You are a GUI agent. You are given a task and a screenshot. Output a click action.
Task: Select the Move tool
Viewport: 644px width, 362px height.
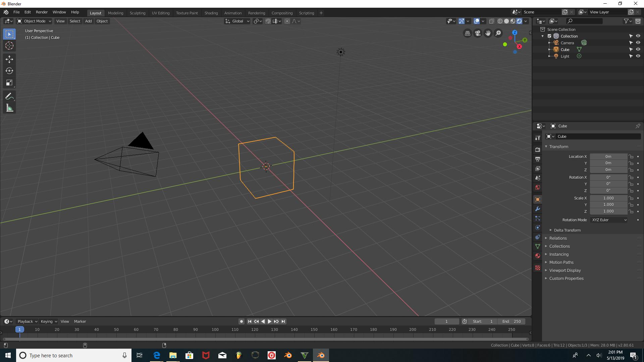pos(9,59)
